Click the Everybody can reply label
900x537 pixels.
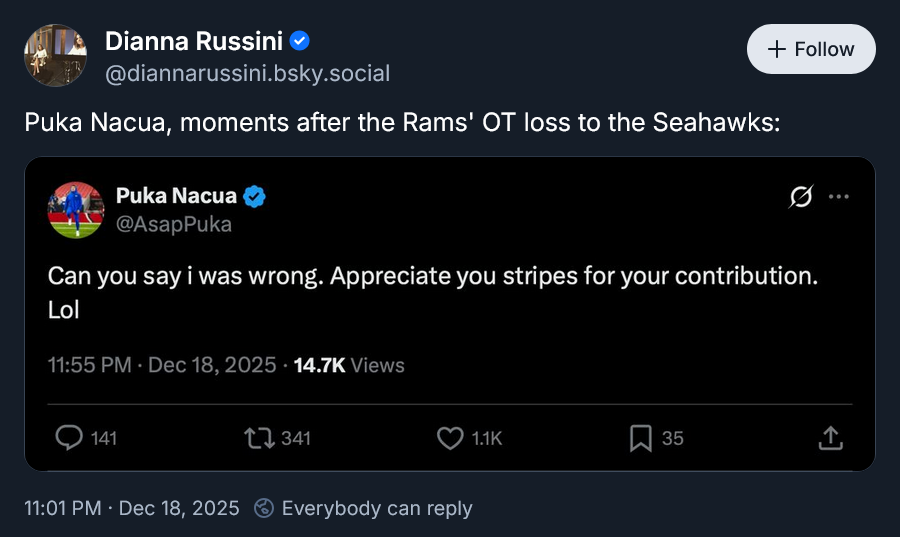(377, 508)
